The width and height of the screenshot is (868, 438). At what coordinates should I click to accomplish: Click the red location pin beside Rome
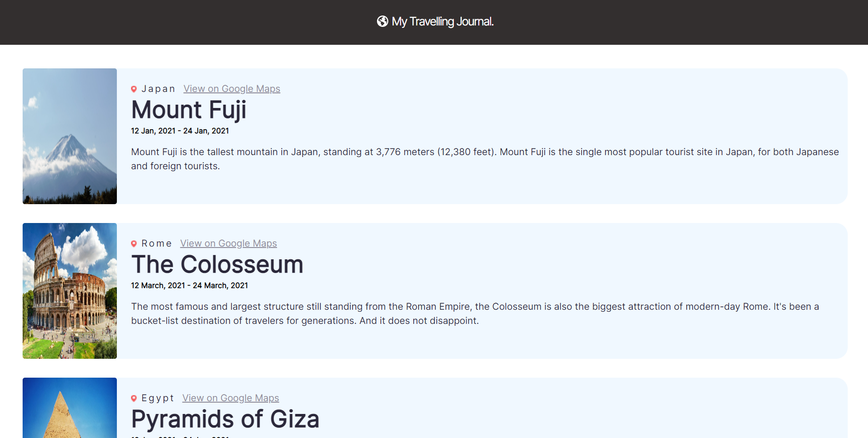point(134,244)
